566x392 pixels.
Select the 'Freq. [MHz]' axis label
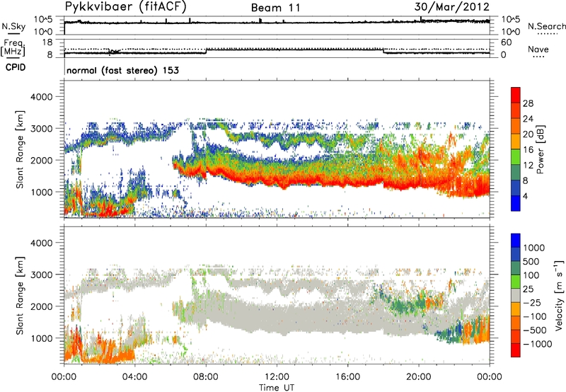(13, 47)
